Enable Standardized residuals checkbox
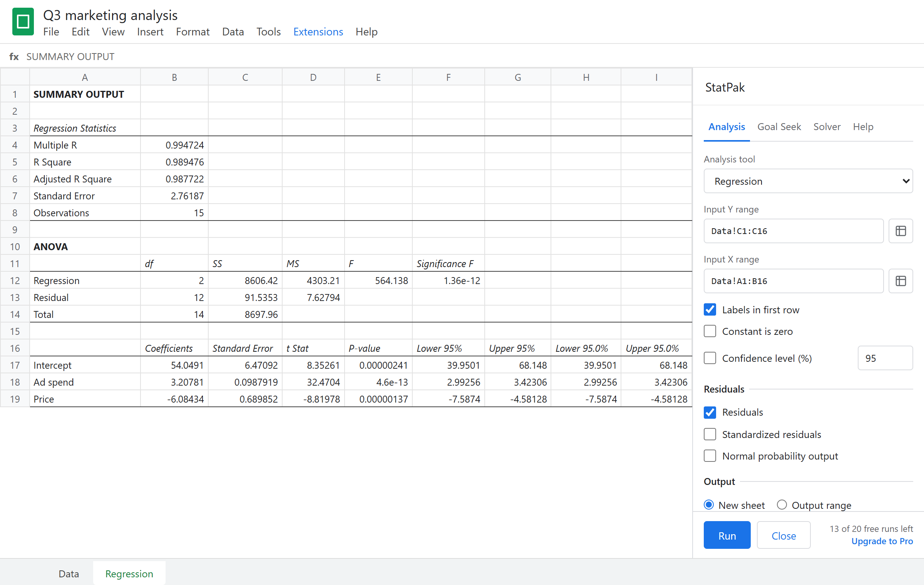924x585 pixels. 710,435
